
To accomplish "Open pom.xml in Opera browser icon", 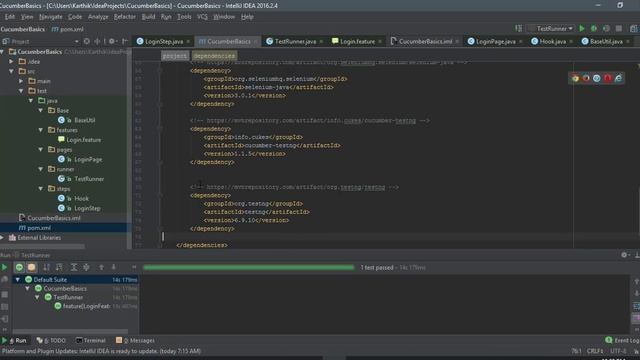I will (x=608, y=78).
